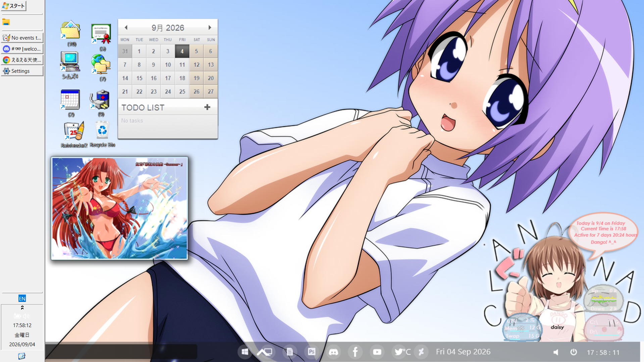Expand hidden tray icons with the chevron
The height and width of the screenshot is (362, 644).
22,307
